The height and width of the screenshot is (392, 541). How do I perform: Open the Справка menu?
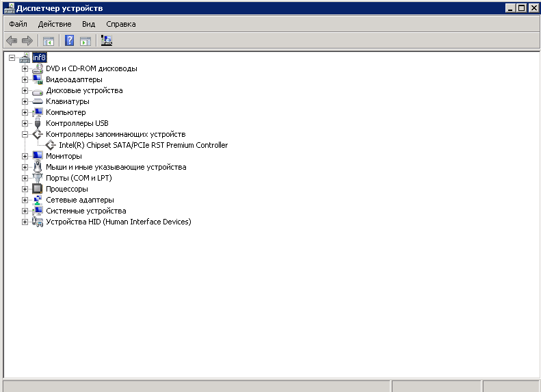point(121,24)
